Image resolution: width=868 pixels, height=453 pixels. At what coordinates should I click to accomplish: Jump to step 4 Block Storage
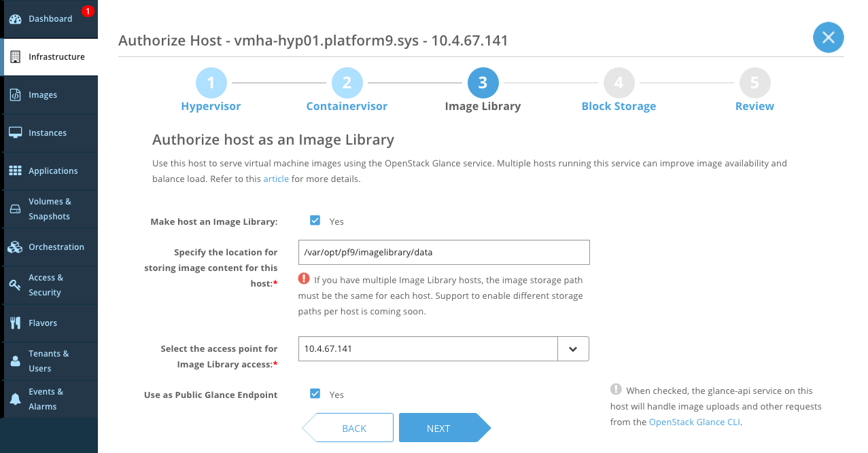coord(619,84)
